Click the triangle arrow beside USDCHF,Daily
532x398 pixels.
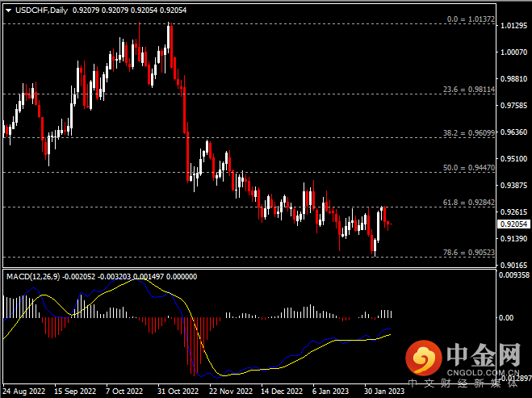tap(8, 10)
